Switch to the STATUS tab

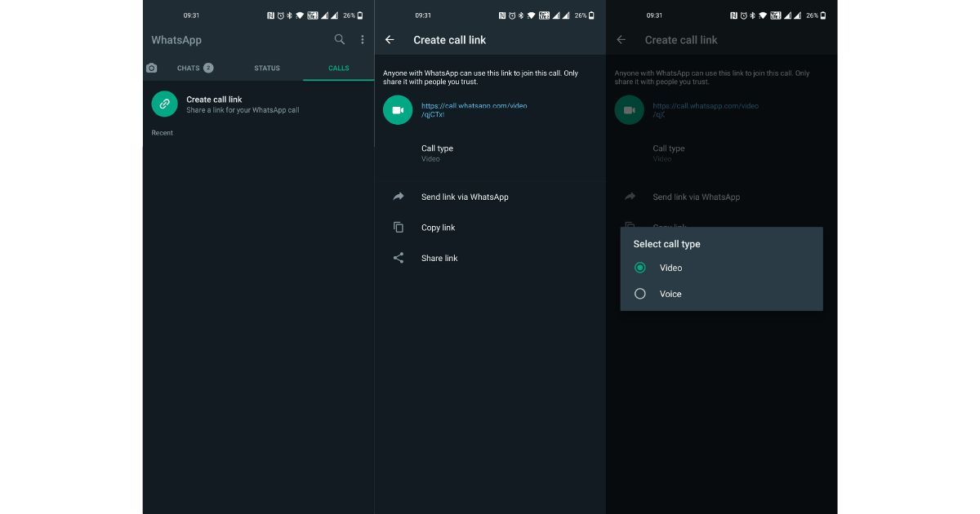point(267,69)
